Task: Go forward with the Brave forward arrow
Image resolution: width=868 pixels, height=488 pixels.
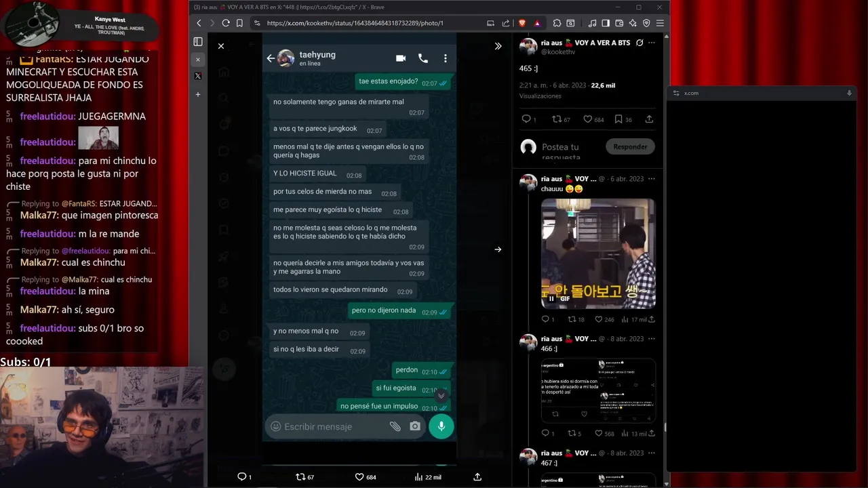Action: click(x=212, y=23)
